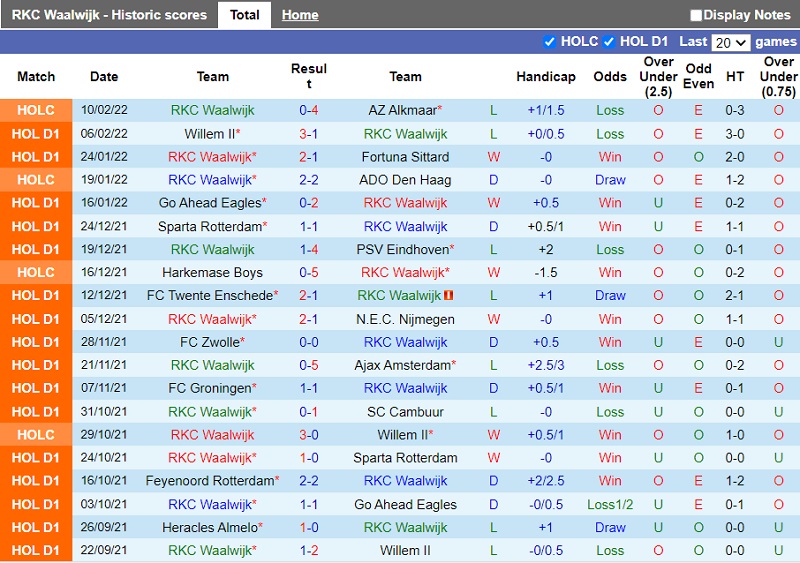The width and height of the screenshot is (800, 563).
Task: Click Sparta Rotterdam on 24/12/21 row
Action: coord(210,226)
